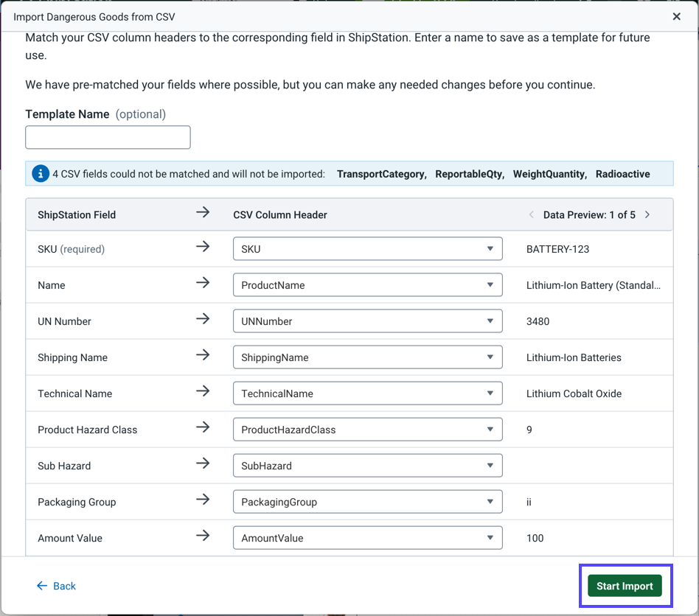This screenshot has height=616, width=699.
Task: Expand the SubHazard dropdown
Action: pyautogui.click(x=367, y=466)
